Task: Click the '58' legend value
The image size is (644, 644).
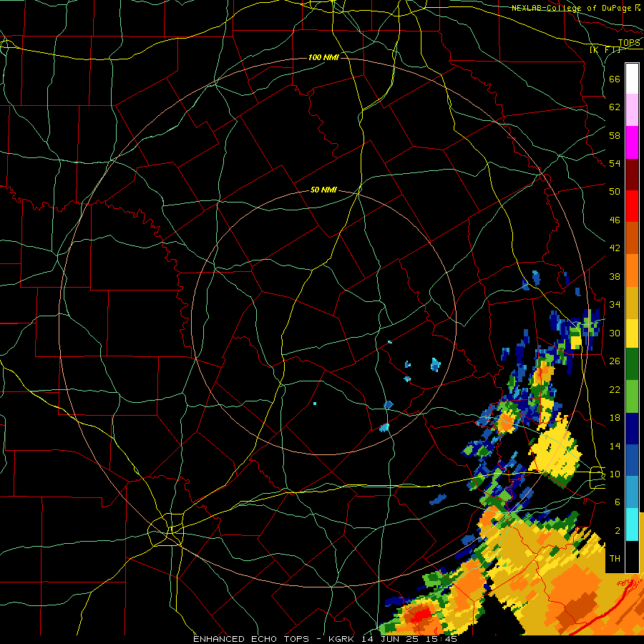Action: click(x=615, y=135)
